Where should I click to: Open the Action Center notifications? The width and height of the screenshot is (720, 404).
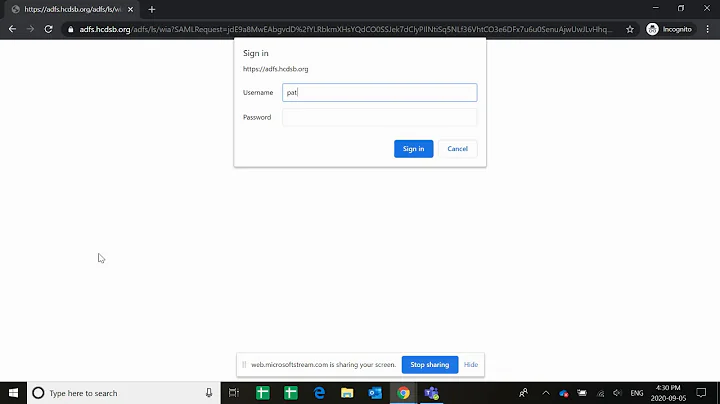coord(701,393)
